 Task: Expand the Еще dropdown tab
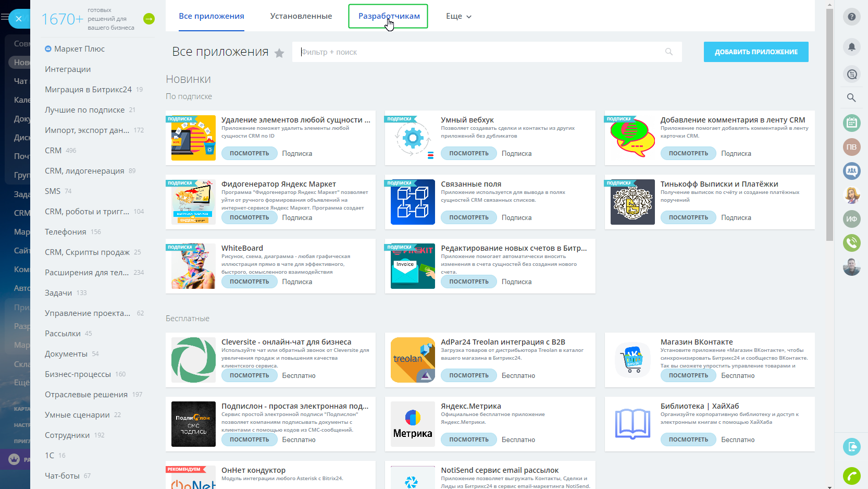[x=458, y=16]
